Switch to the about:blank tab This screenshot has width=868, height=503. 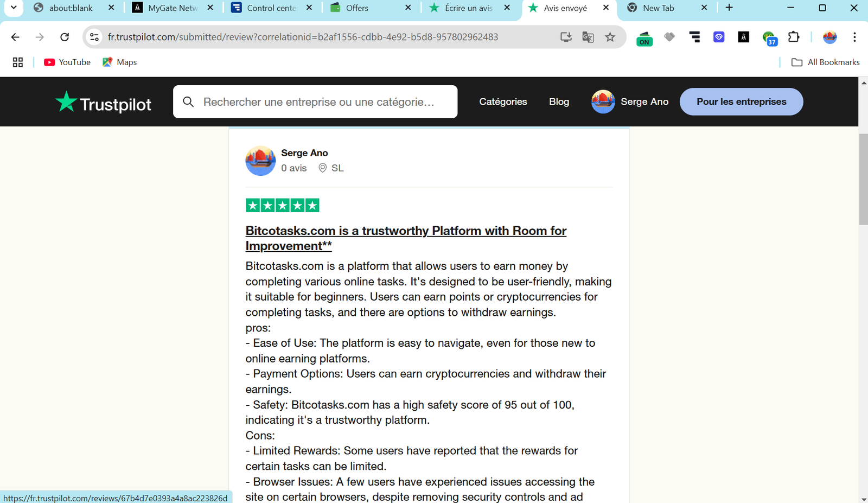click(71, 8)
